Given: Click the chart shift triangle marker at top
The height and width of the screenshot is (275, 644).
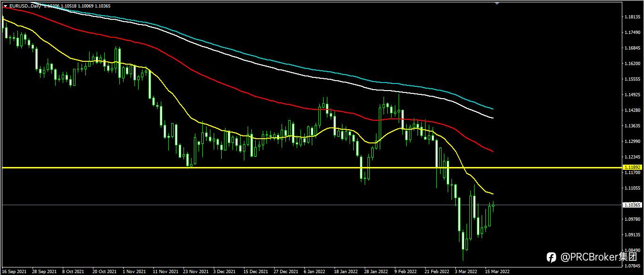Looking at the screenshot, I should [x=496, y=3].
